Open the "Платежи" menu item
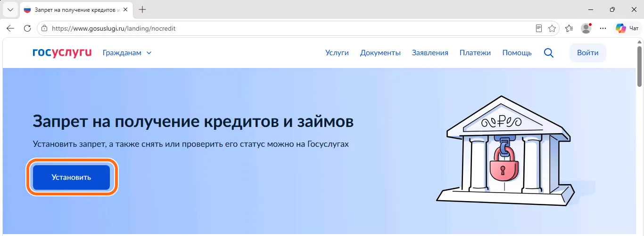This screenshot has height=236, width=644. 475,53
